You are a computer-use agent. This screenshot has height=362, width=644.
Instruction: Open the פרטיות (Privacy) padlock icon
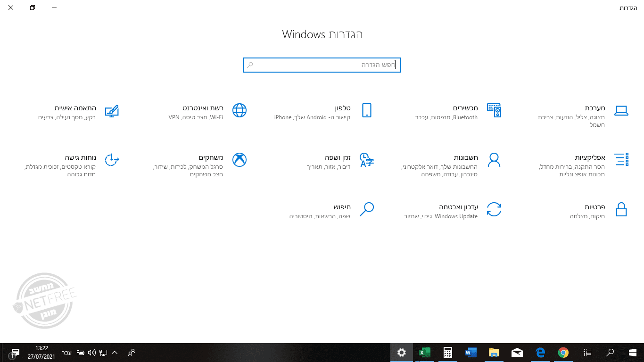coord(621,209)
